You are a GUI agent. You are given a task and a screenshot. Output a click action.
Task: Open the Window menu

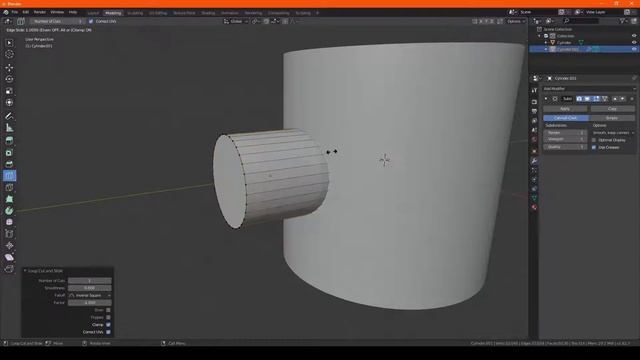(57, 12)
